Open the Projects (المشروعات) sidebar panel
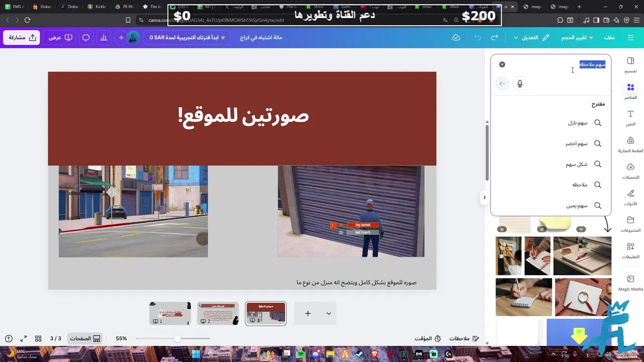Screen dimensions: 644x362 (630, 224)
